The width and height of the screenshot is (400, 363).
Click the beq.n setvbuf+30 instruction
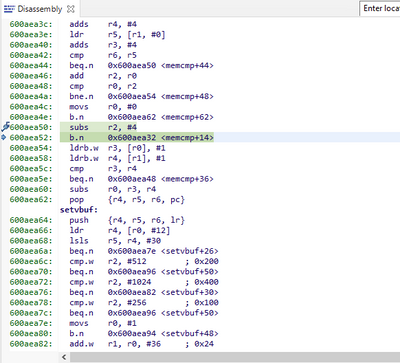click(144, 293)
